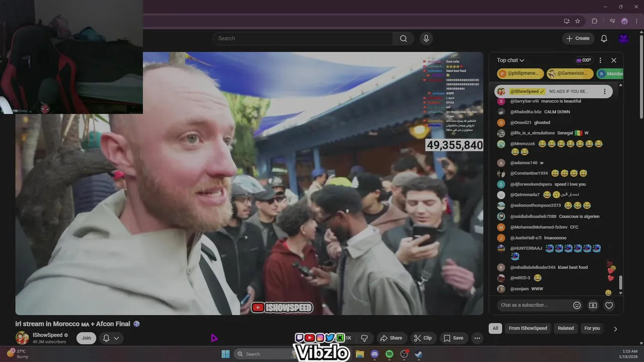This screenshot has width=644, height=362.
Task: Open live chat more options menu
Action: point(600,60)
